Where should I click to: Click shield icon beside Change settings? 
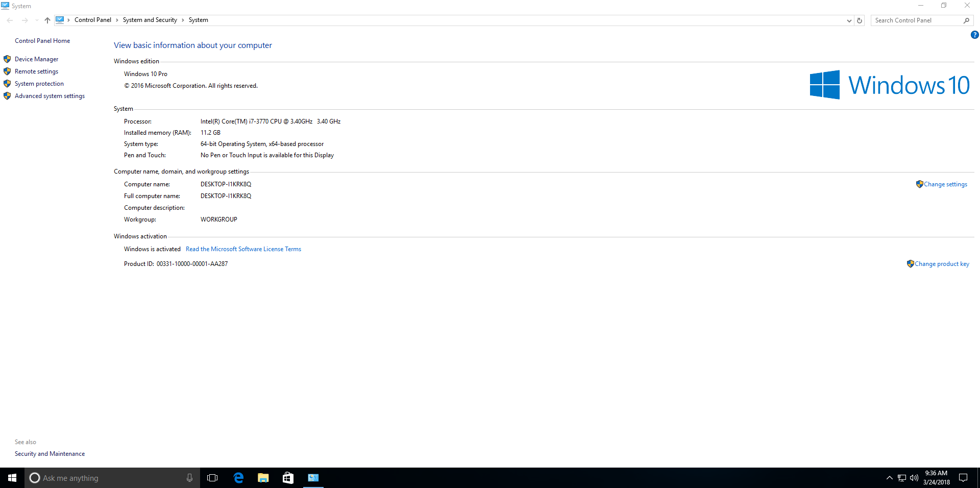coord(919,184)
